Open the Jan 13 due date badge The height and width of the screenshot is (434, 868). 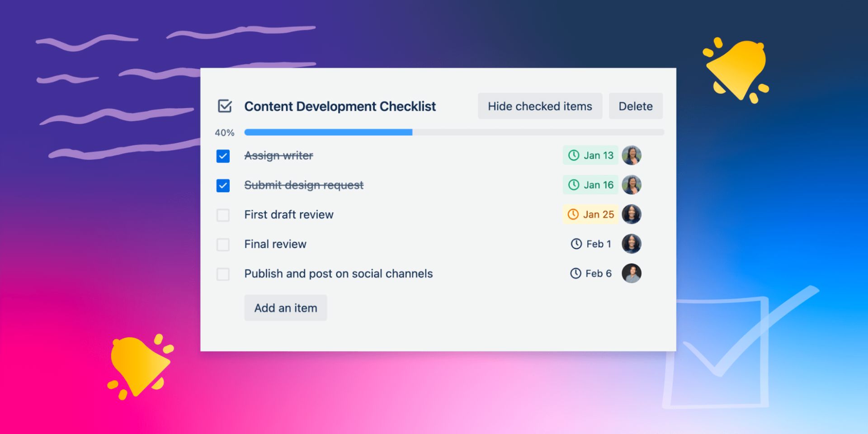[x=590, y=156]
